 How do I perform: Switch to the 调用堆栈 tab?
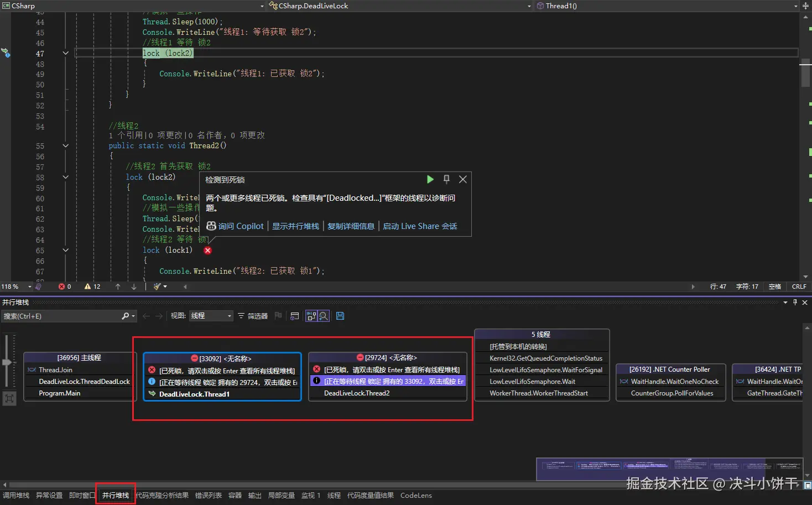click(16, 496)
